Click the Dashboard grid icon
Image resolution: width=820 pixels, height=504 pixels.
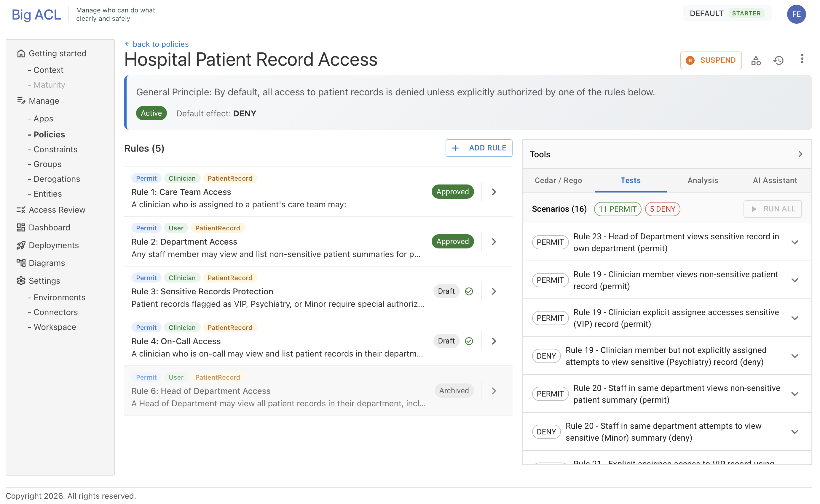pos(21,227)
